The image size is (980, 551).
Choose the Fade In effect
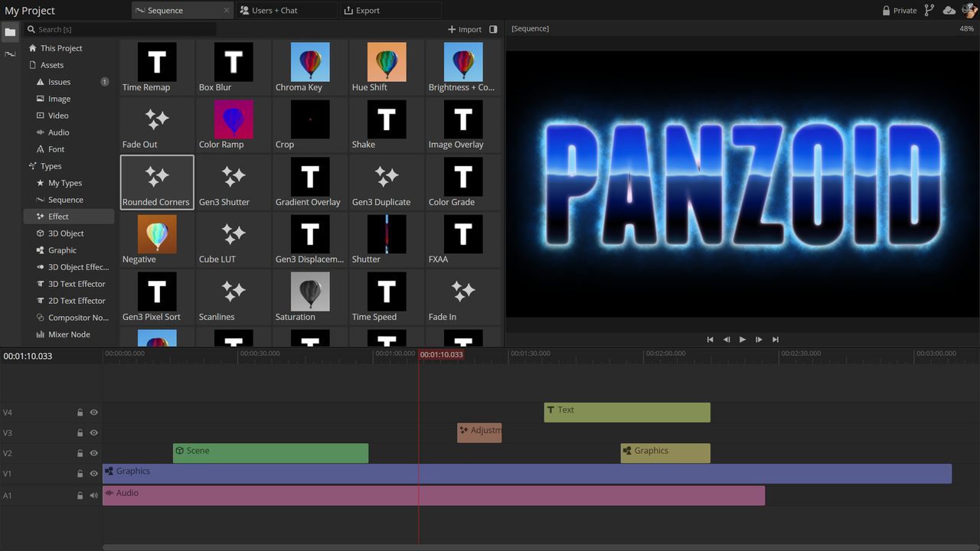[463, 297]
